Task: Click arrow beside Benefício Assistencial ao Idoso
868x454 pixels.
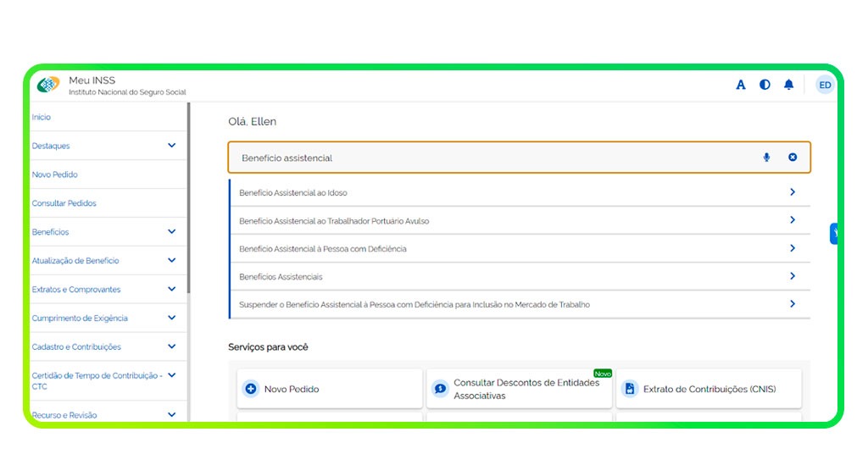Action: tap(793, 192)
